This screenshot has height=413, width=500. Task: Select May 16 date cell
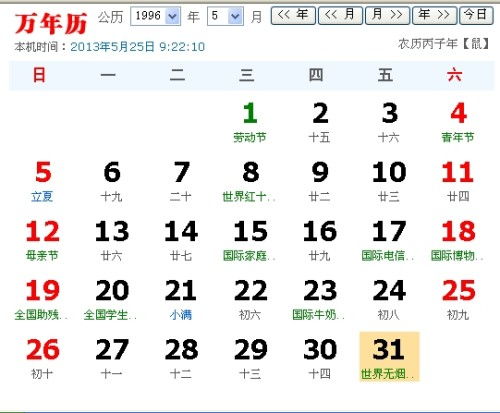click(319, 241)
